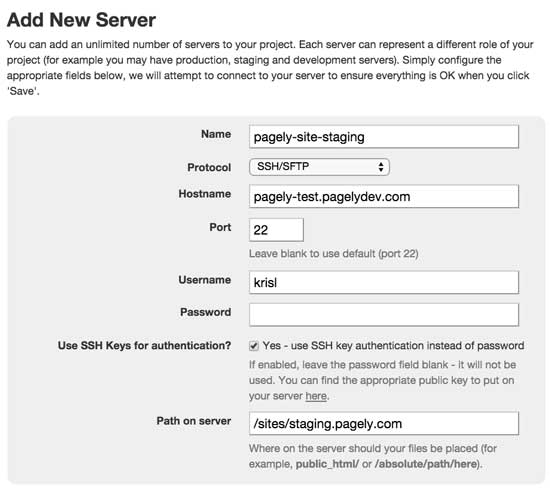
Task: Click the 'Yes - use SSH key authentication' label
Action: [393, 346]
